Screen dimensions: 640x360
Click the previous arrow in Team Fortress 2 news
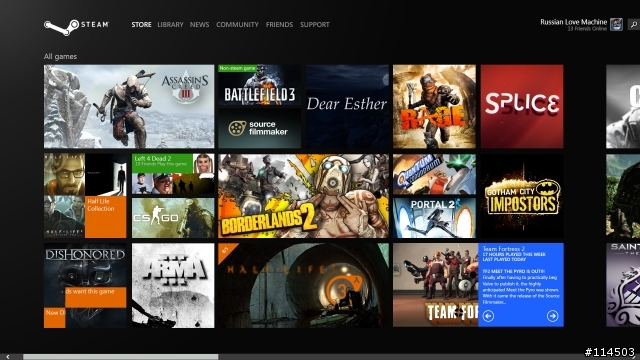coord(488,316)
